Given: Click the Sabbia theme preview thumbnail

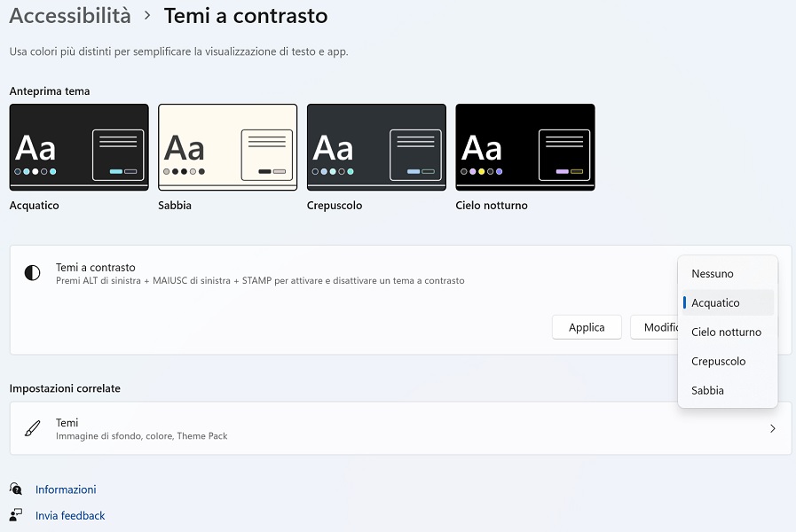Looking at the screenshot, I should click(227, 147).
